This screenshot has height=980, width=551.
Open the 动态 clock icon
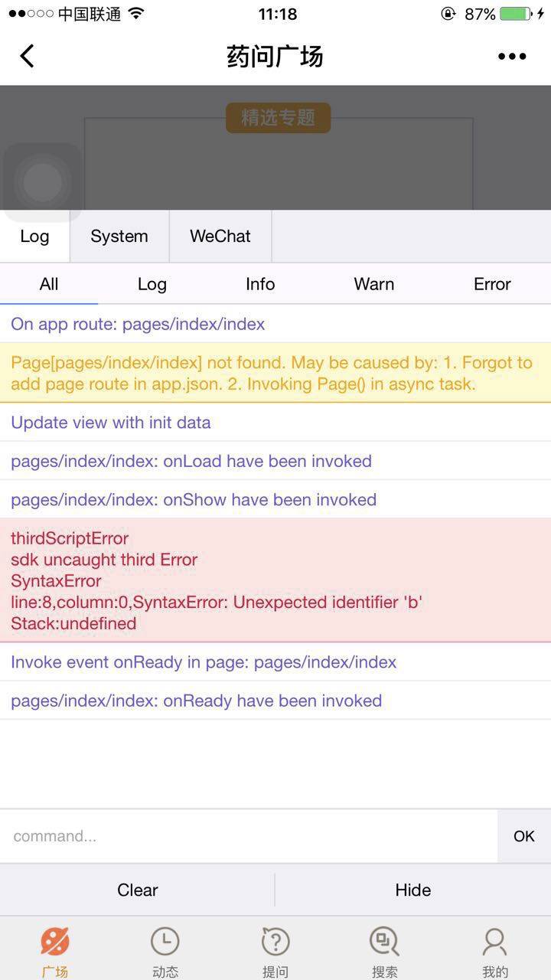pyautogui.click(x=165, y=942)
